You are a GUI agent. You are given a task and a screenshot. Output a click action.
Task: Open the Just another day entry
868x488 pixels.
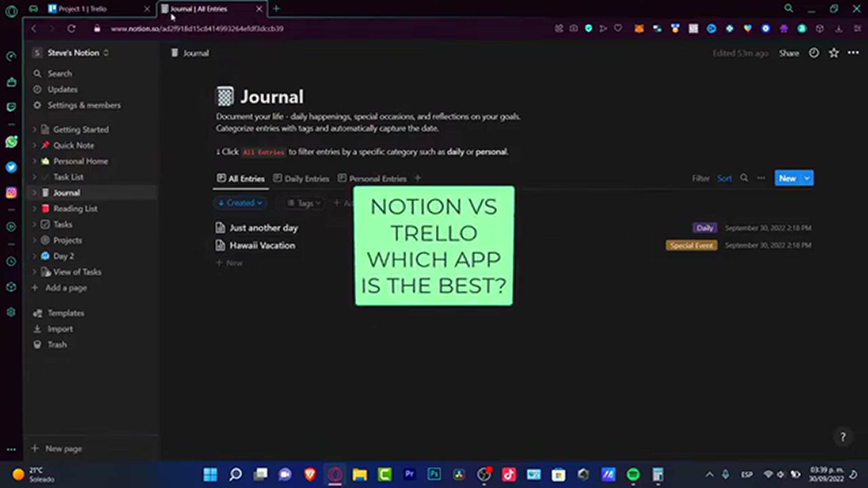tap(264, 228)
